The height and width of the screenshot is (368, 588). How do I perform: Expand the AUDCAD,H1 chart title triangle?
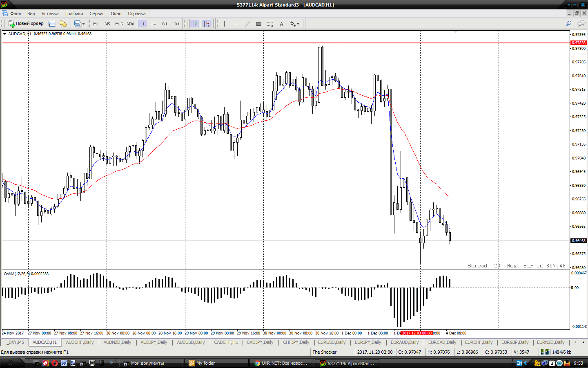[x=5, y=34]
